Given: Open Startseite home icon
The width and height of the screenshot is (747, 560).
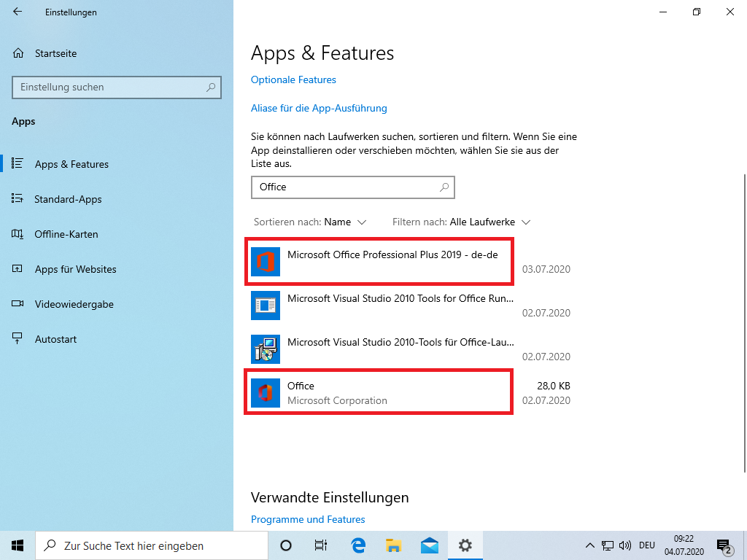Looking at the screenshot, I should coord(18,53).
